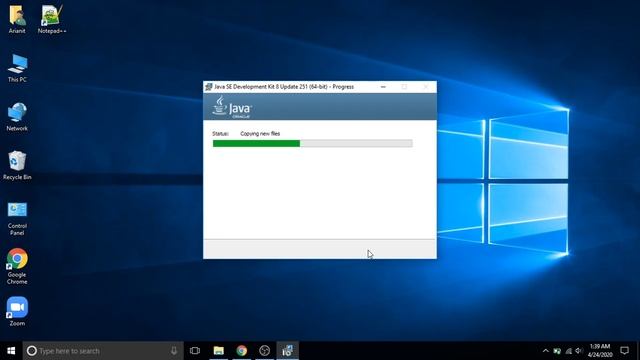The height and width of the screenshot is (360, 640).
Task: Click the Java installation progress bar
Action: coord(313,143)
